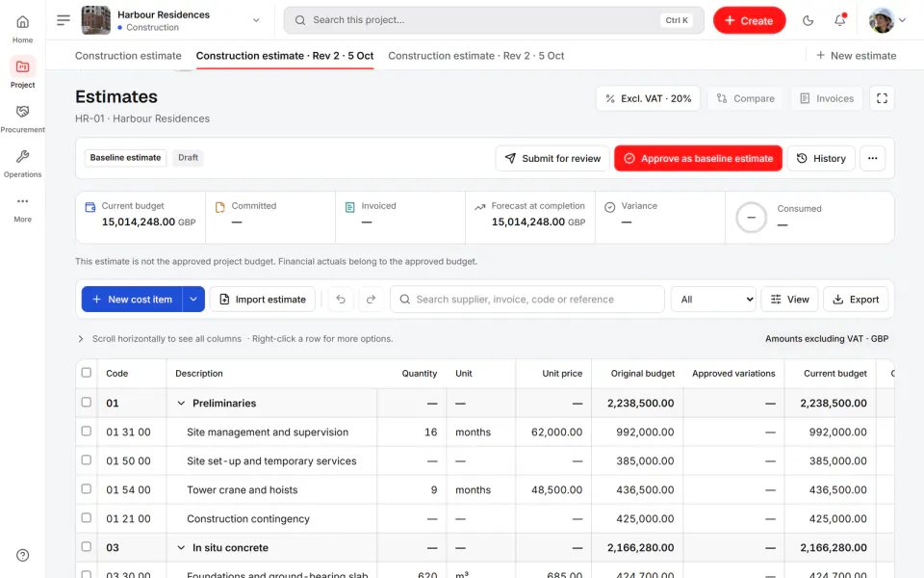The width and height of the screenshot is (924, 578).
Task: Click the Invoiced receipt icon
Action: (349, 207)
